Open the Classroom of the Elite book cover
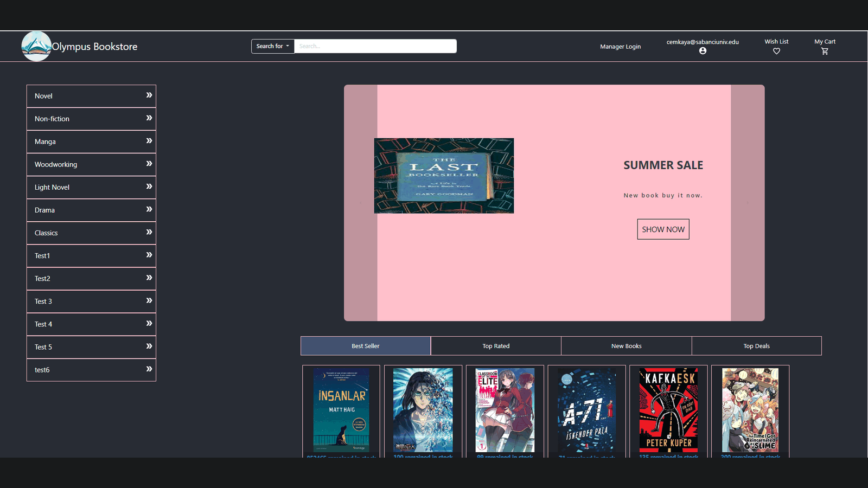This screenshot has height=488, width=868. click(x=505, y=410)
